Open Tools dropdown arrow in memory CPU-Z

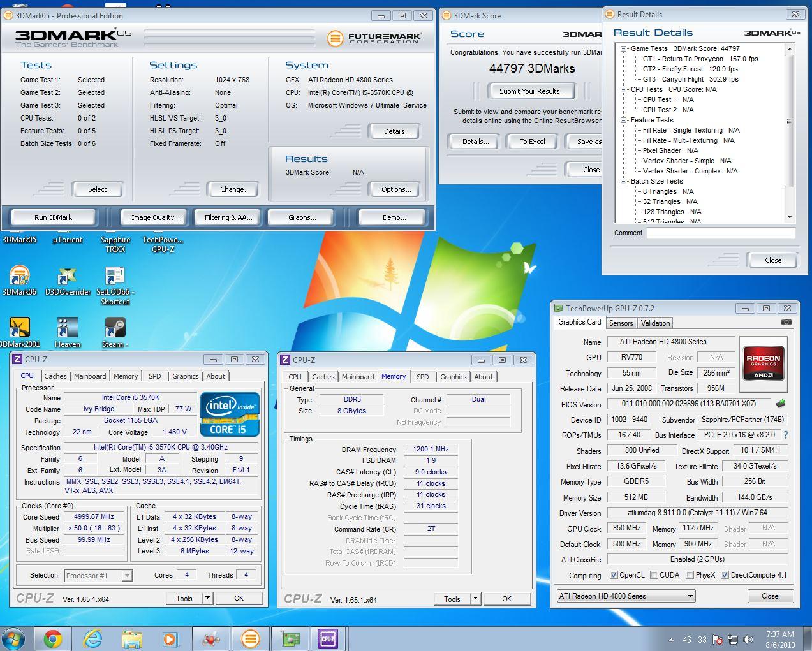click(x=475, y=598)
